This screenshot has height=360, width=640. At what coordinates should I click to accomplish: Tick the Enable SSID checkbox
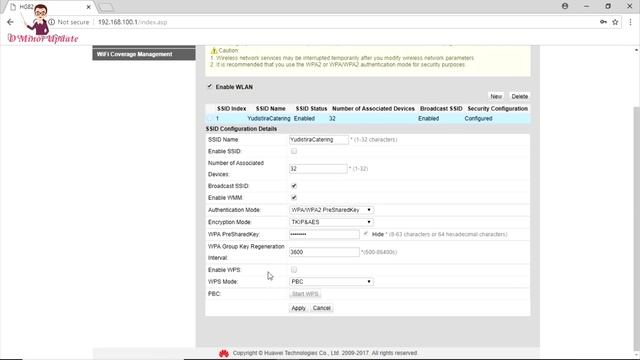(294, 151)
